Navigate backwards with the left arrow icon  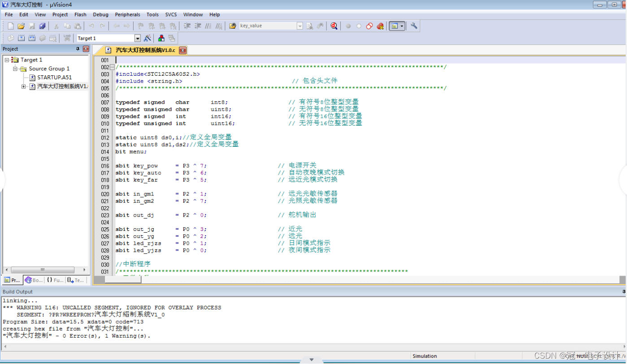116,26
